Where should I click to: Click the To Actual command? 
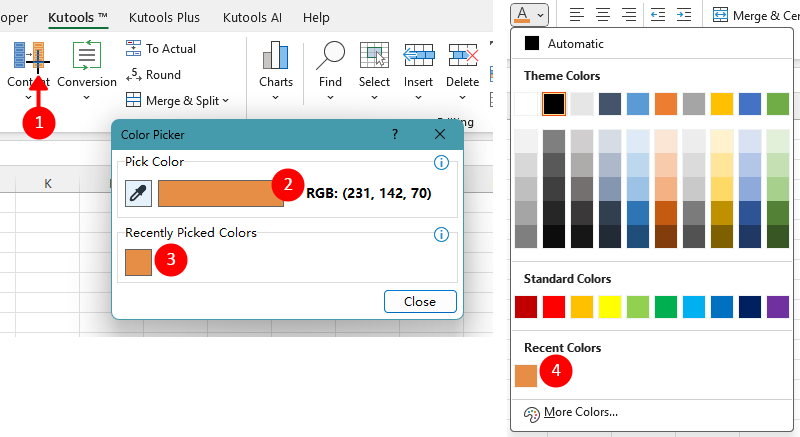coord(161,48)
